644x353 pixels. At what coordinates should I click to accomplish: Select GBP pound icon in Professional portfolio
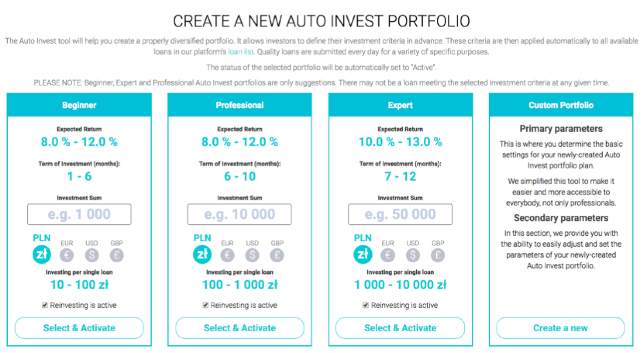tap(277, 255)
